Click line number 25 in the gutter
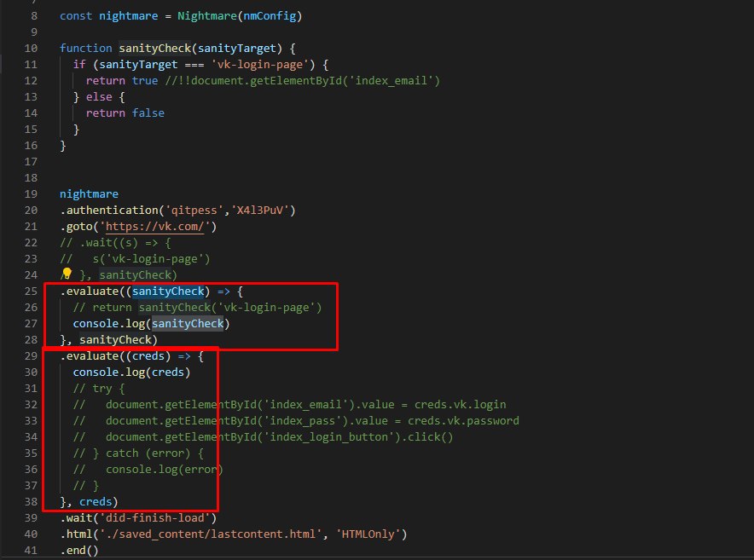Screen dimensions: 754x560 pos(31,292)
